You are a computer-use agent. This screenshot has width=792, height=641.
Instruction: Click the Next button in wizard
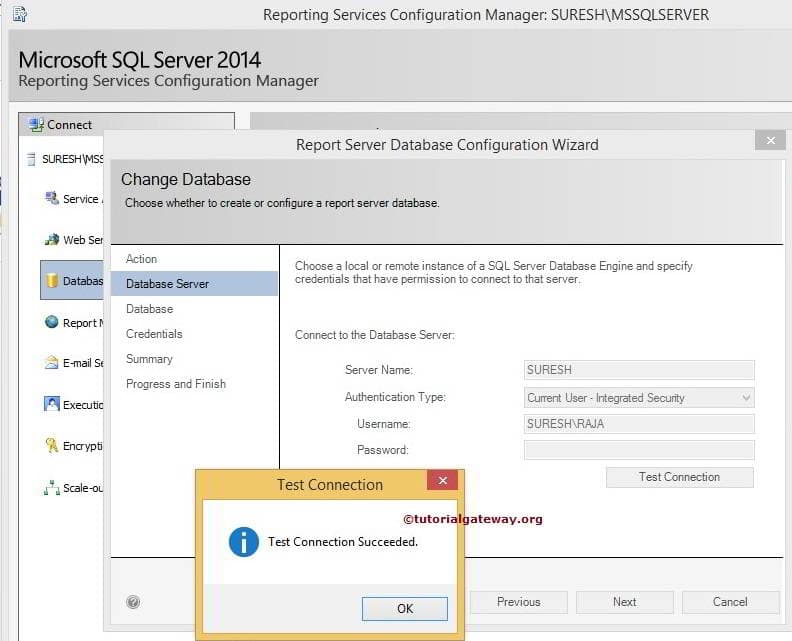[624, 602]
